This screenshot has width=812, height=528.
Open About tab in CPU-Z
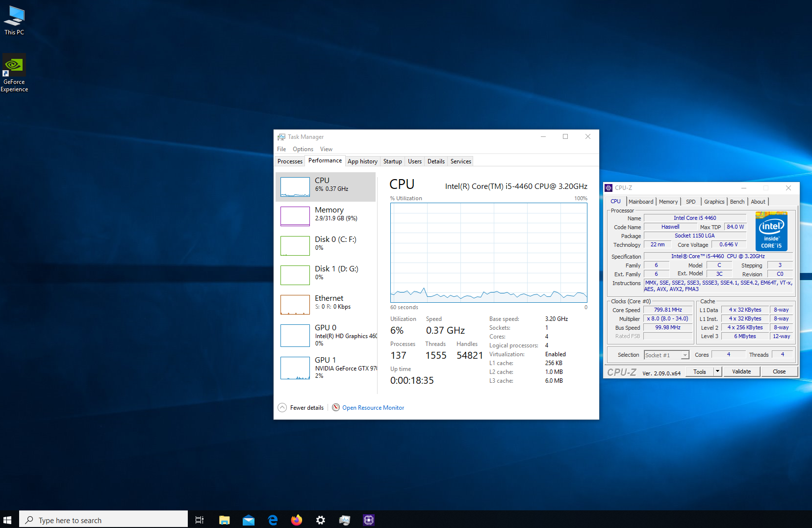[758, 202]
